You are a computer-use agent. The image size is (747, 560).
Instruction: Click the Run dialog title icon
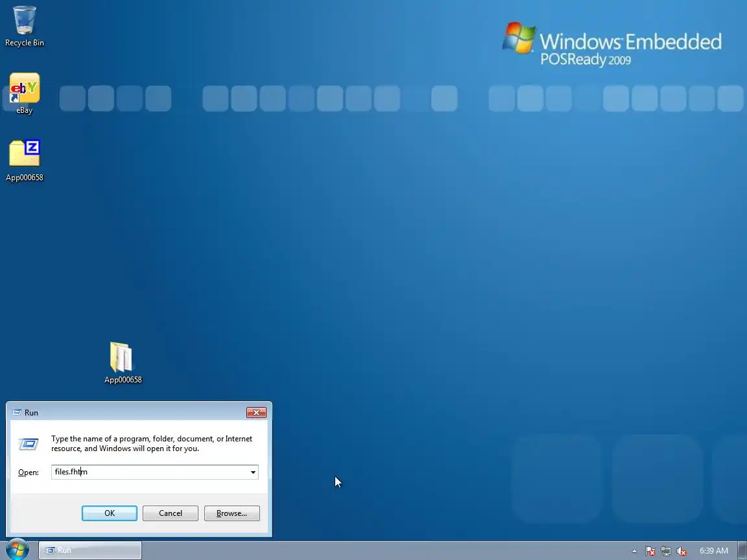click(x=17, y=412)
